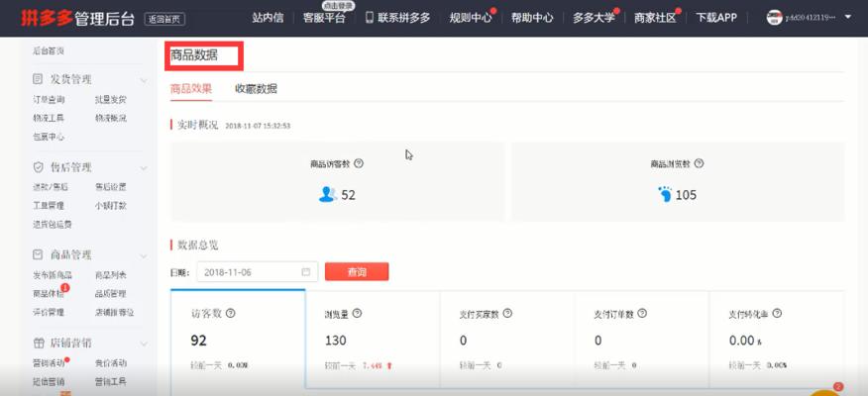Click the 店铺营销 gift icon
Screen dimensions: 868x396
click(x=39, y=343)
